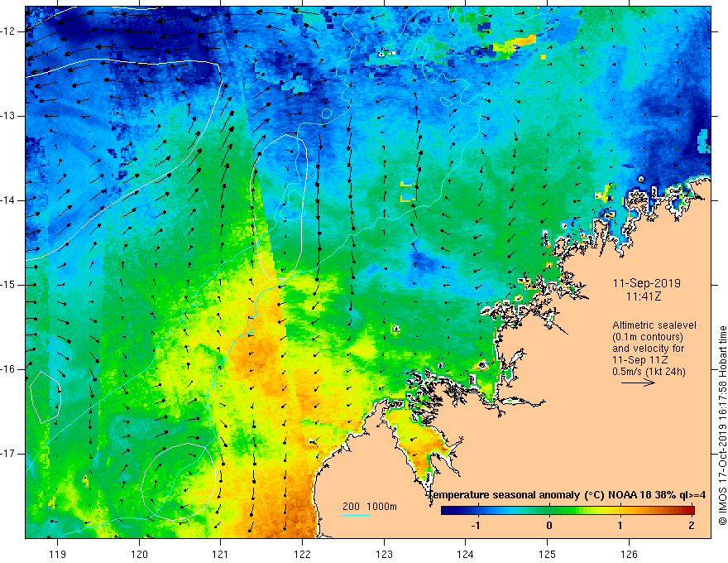Click latitude axis label "-16"

click(x=9, y=369)
